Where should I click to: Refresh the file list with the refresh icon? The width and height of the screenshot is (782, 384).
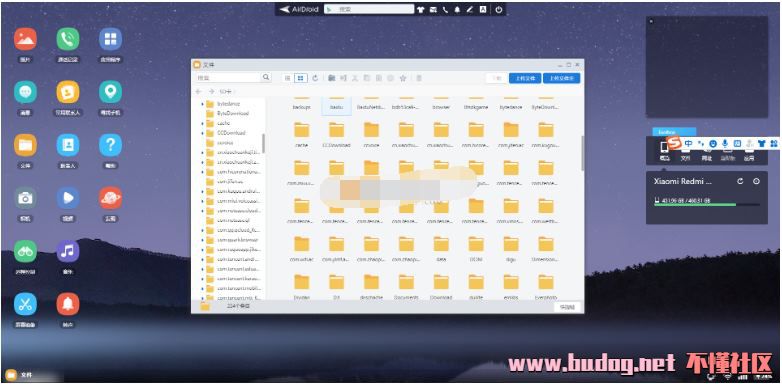(x=315, y=78)
